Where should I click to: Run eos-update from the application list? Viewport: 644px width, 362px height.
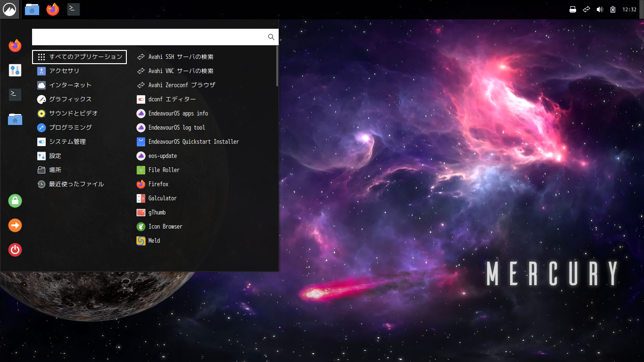click(203, 156)
